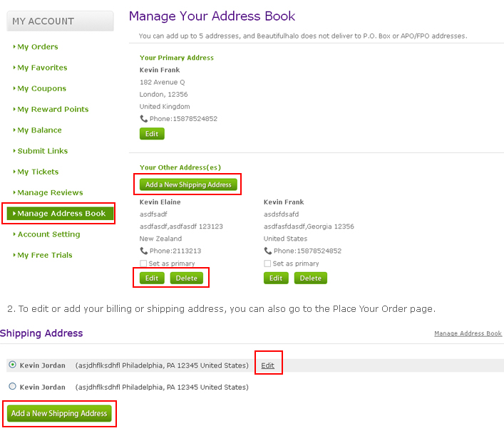This screenshot has height=448, width=504.
Task: Click Add a New Shipping Address at bottom
Action: 59,414
